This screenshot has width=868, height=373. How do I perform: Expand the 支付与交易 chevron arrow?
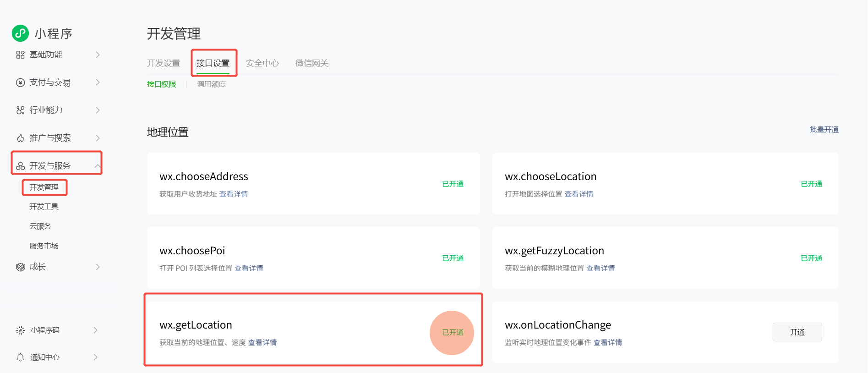tap(98, 82)
